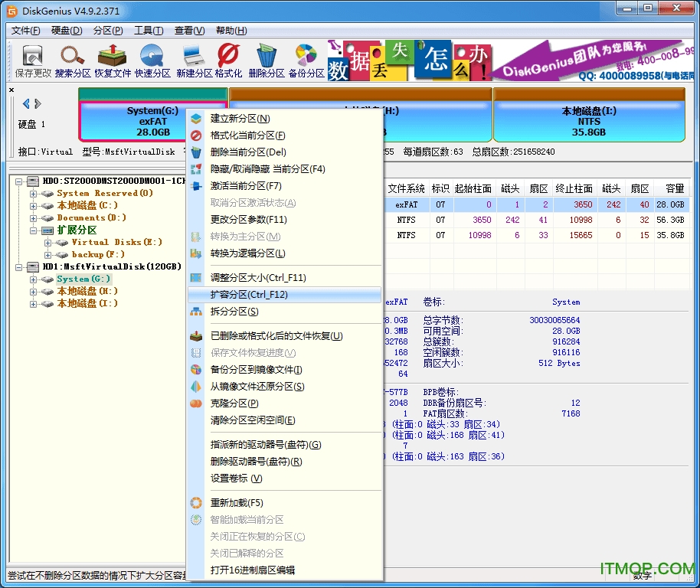Expand the Documents(D:) tree node
700x588 pixels.
coord(33,218)
